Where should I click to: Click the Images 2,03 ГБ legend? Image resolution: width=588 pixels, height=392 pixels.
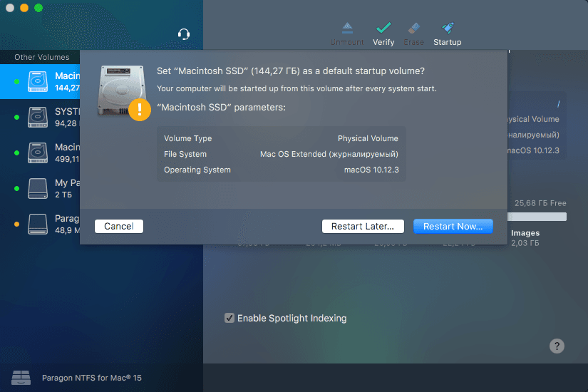coord(525,238)
